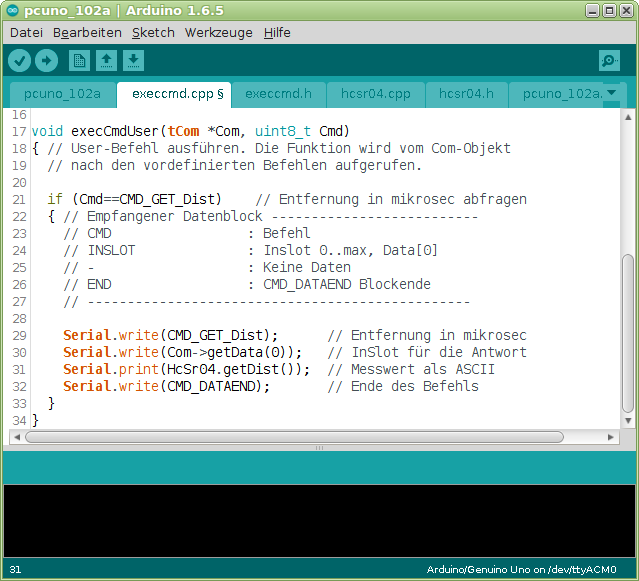Image resolution: width=639 pixels, height=581 pixels.
Task: Select the hcsr04.cpp tab
Action: (x=376, y=94)
